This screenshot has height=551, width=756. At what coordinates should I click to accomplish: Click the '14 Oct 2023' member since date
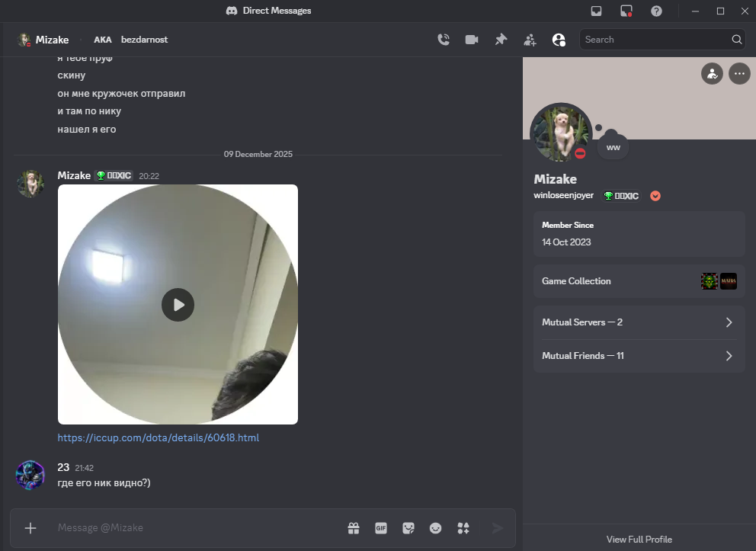(566, 242)
